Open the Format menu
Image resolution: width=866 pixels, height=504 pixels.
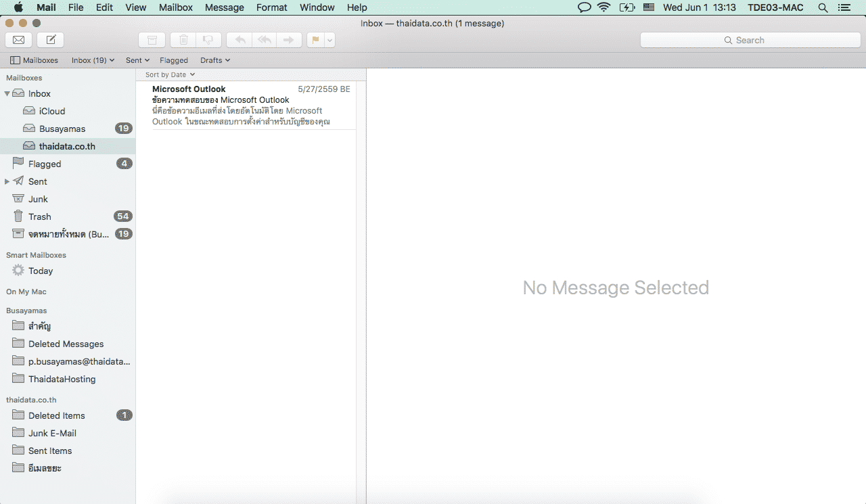272,7
